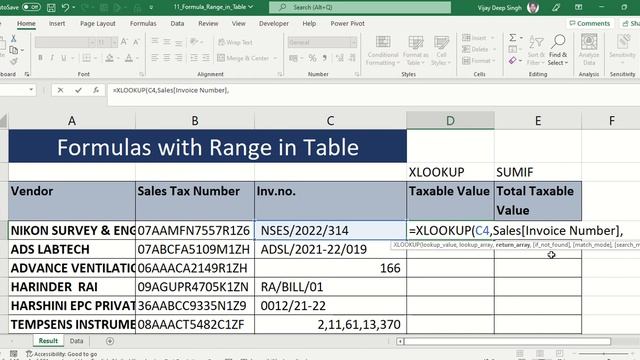Image resolution: width=640 pixels, height=360 pixels.
Task: Click the Font Color A icon
Action: (x=129, y=58)
